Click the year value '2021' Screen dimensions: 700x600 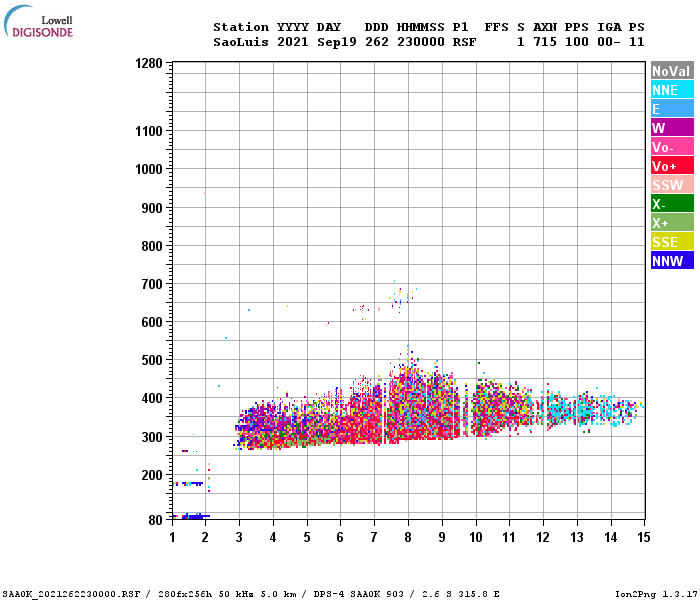pyautogui.click(x=293, y=42)
